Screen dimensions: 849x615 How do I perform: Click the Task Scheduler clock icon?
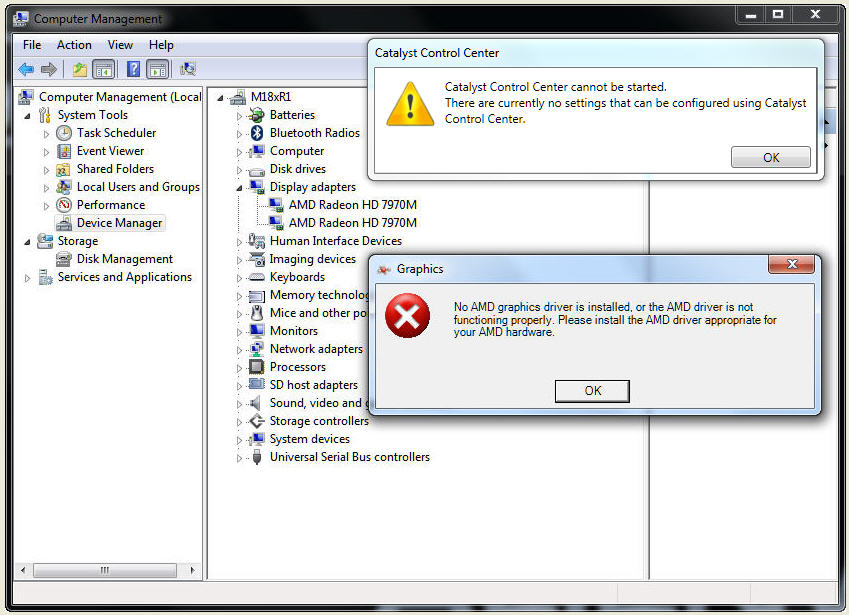point(64,133)
